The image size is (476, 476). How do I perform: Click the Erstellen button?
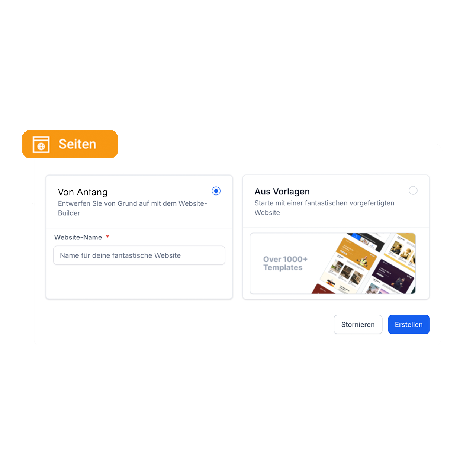tap(409, 325)
